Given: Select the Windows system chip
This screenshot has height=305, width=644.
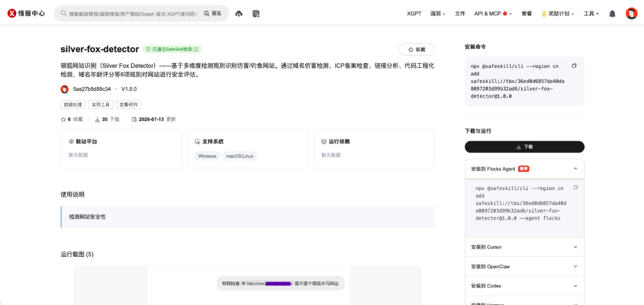Looking at the screenshot, I should (207, 157).
